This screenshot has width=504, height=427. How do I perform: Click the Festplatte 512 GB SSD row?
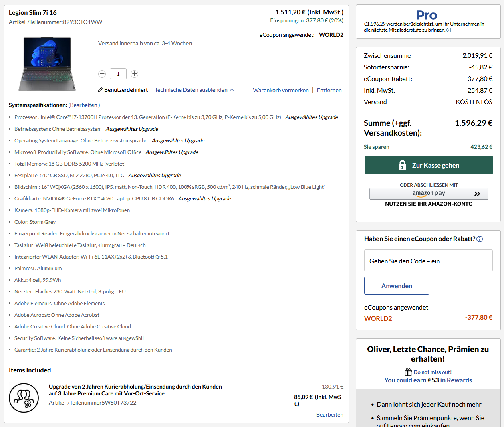coord(97,176)
